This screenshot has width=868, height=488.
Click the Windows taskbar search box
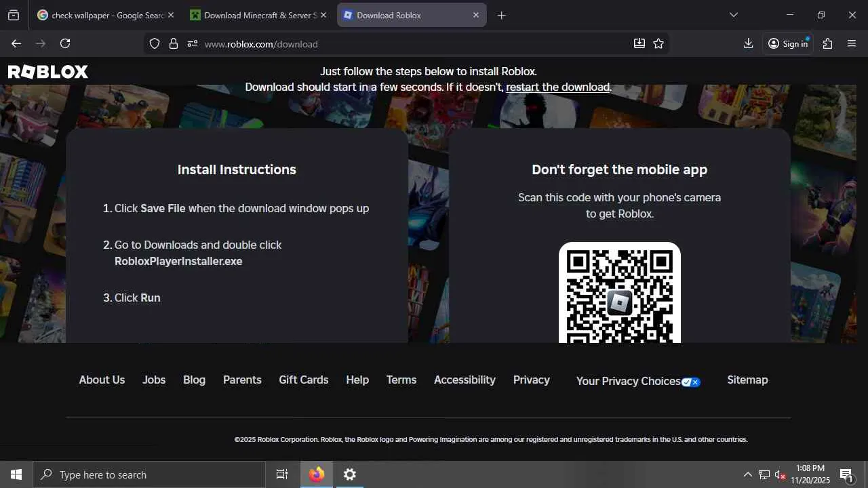click(149, 474)
